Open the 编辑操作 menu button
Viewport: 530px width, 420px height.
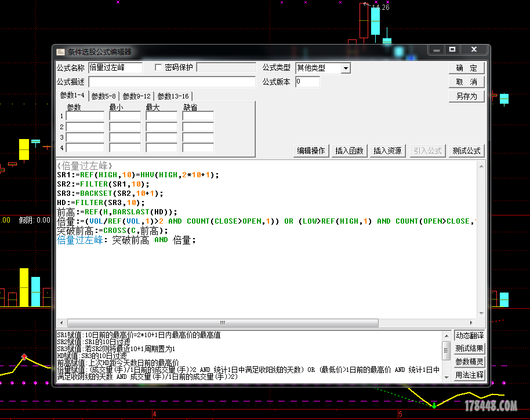(x=311, y=151)
